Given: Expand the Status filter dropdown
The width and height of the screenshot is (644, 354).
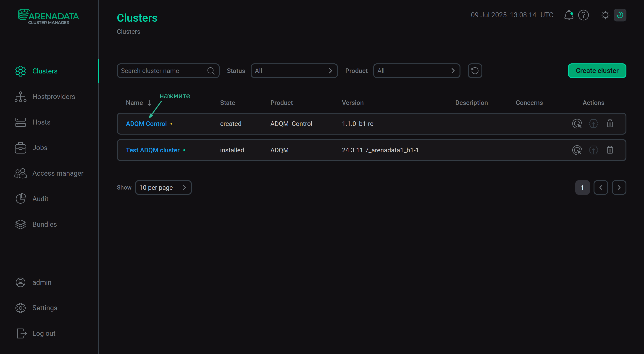Looking at the screenshot, I should click(x=294, y=71).
